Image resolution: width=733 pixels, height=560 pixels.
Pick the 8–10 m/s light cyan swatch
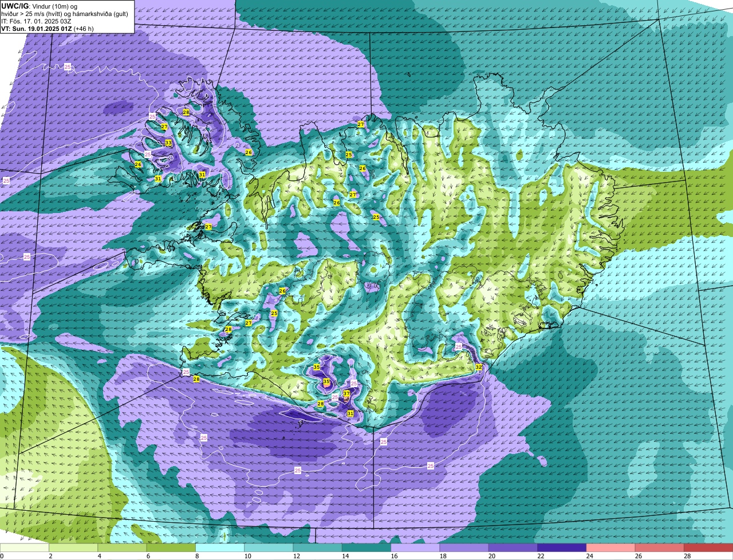(x=220, y=547)
